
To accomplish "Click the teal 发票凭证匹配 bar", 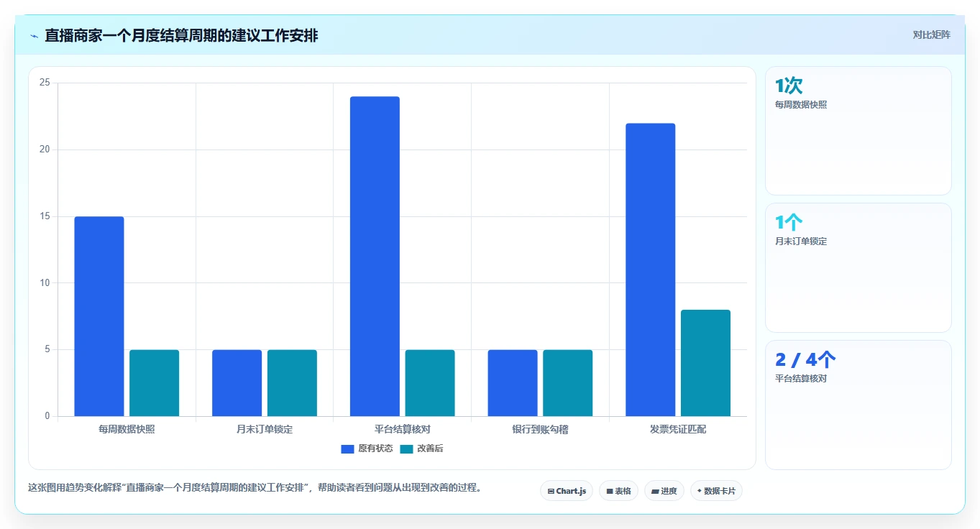I will [705, 363].
